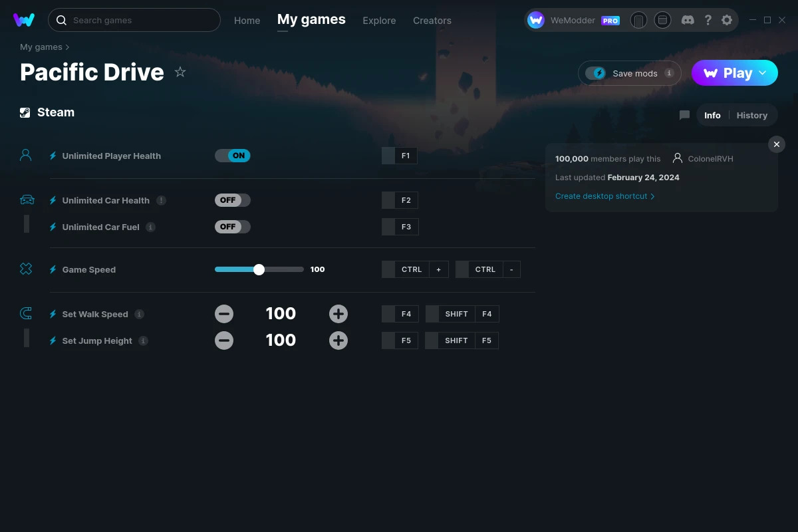Viewport: 798px width, 532px height.
Task: Enable Unlimited Car Health toggle
Action: (x=232, y=200)
